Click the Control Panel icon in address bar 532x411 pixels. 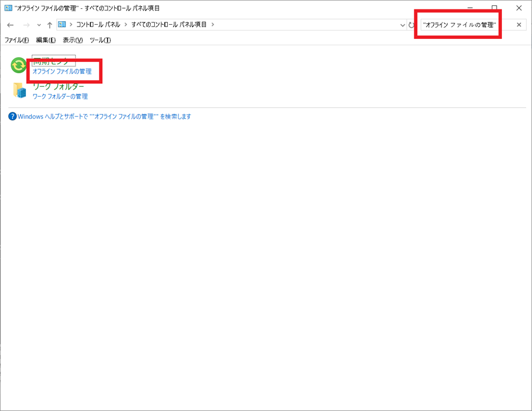(61, 25)
